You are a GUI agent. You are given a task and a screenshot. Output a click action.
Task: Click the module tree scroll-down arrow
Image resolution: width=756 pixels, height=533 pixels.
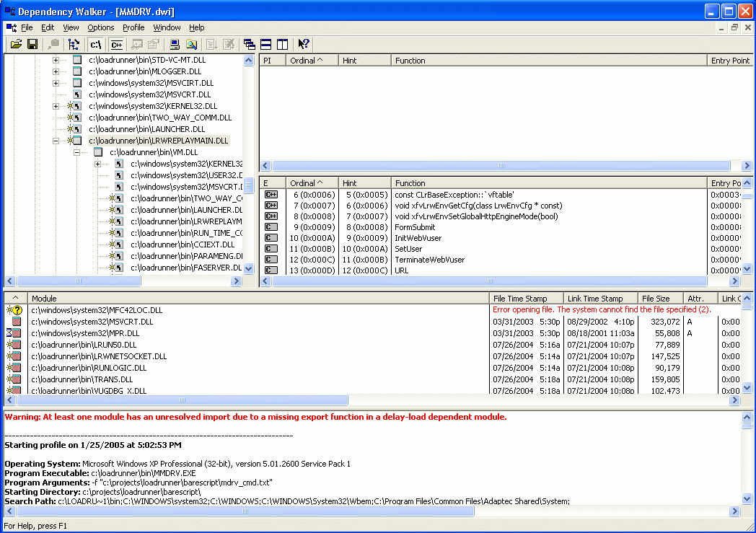click(249, 268)
